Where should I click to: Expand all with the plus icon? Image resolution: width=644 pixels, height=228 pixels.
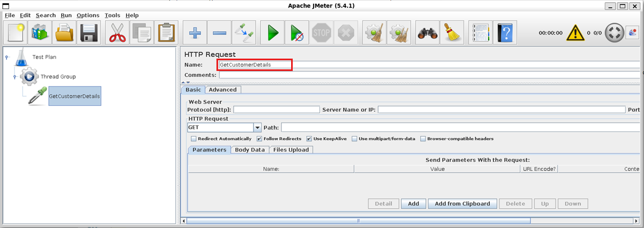[194, 32]
